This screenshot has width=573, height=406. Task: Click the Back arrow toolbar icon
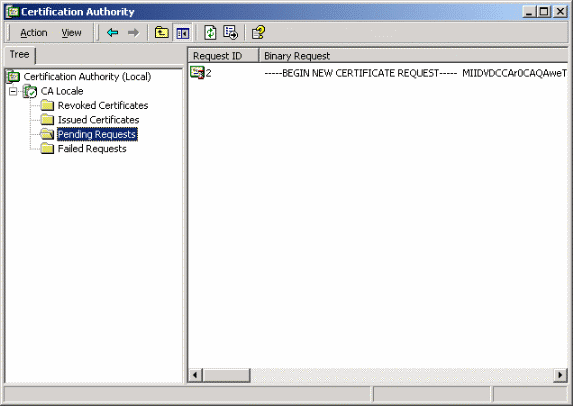pyautogui.click(x=113, y=33)
